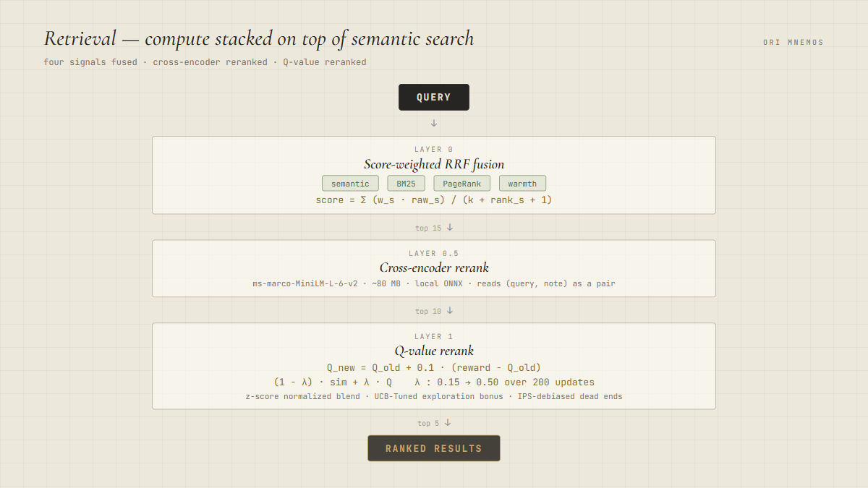This screenshot has width=868, height=488.
Task: Click the arrow next to top 10
Action: coord(450,311)
